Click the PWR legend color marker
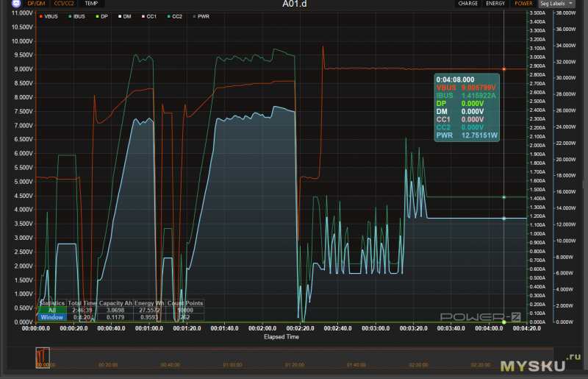Image resolution: width=588 pixels, height=379 pixels. [194, 16]
